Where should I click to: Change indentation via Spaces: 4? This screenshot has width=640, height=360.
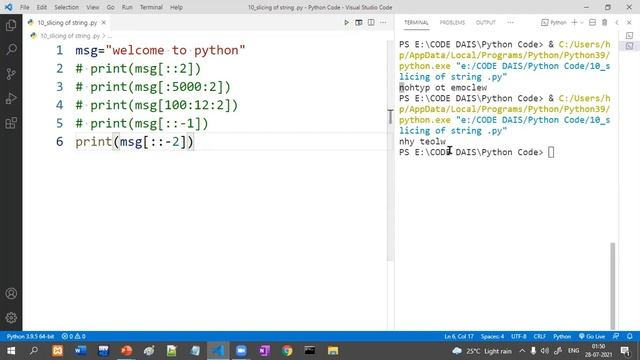pyautogui.click(x=492, y=336)
